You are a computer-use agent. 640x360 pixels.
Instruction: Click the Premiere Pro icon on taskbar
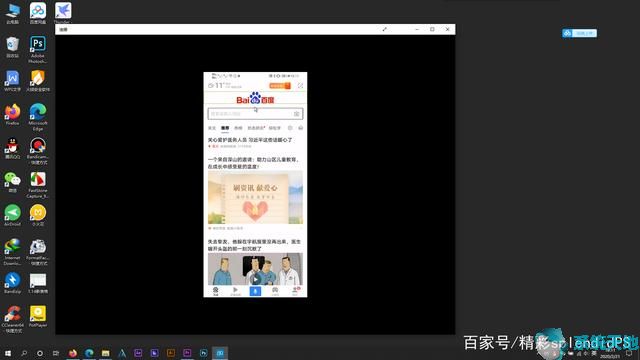click(187, 353)
